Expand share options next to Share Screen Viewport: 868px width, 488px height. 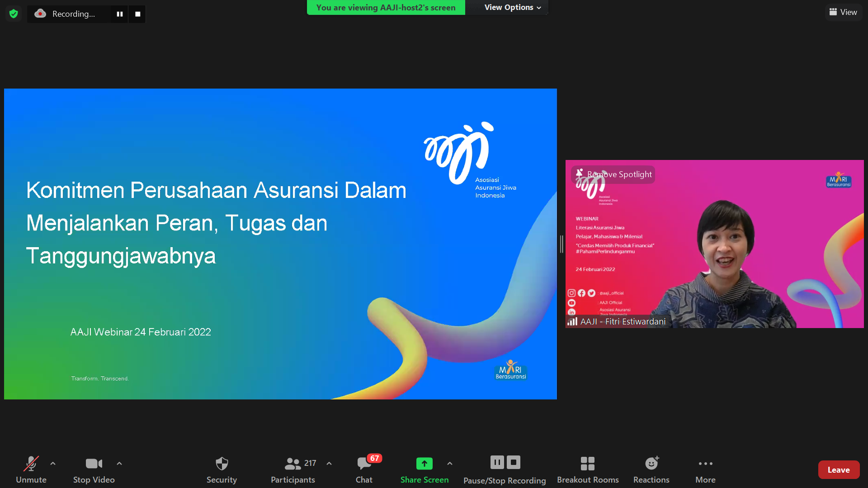pos(450,464)
